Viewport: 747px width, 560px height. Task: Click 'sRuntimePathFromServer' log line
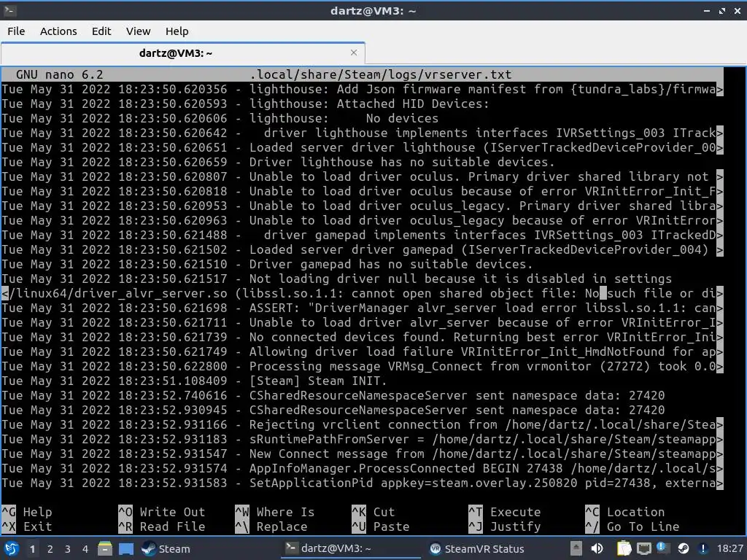362,439
